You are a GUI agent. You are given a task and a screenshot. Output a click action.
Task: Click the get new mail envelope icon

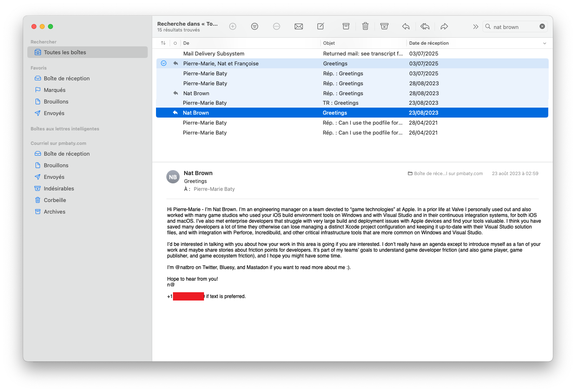pyautogui.click(x=298, y=26)
